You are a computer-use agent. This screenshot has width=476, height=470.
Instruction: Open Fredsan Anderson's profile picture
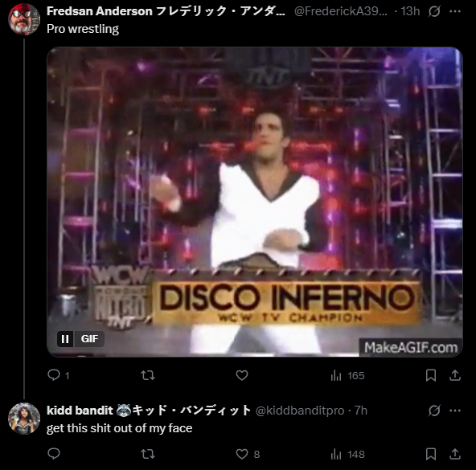point(24,19)
